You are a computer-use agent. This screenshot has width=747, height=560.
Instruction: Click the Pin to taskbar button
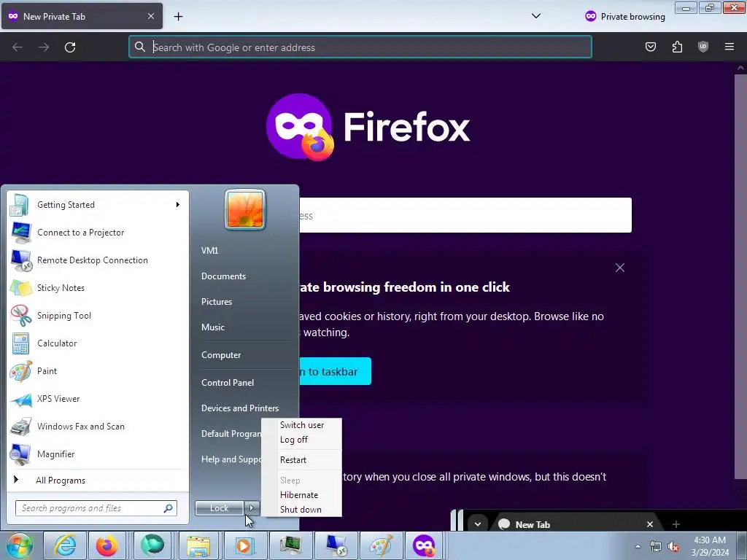(x=335, y=371)
